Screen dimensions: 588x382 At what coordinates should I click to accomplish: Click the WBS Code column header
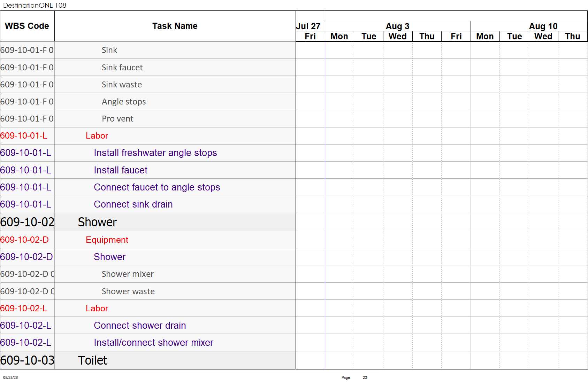tap(27, 26)
